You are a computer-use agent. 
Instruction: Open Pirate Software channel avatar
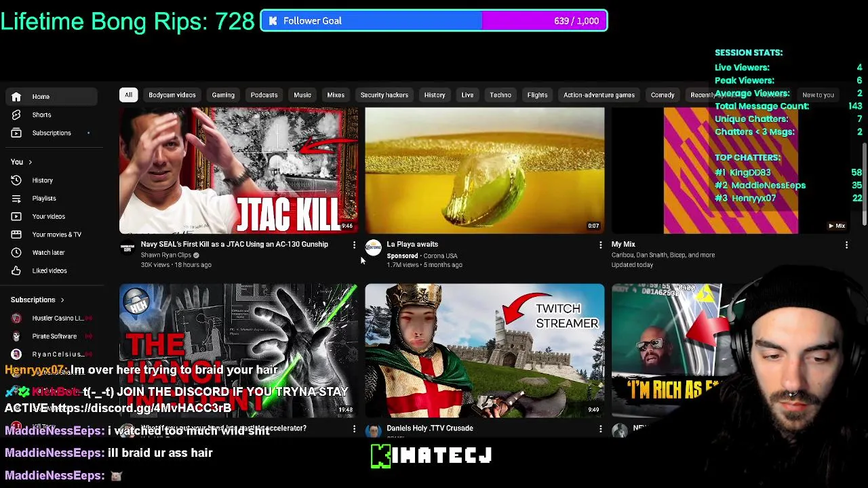tap(16, 336)
